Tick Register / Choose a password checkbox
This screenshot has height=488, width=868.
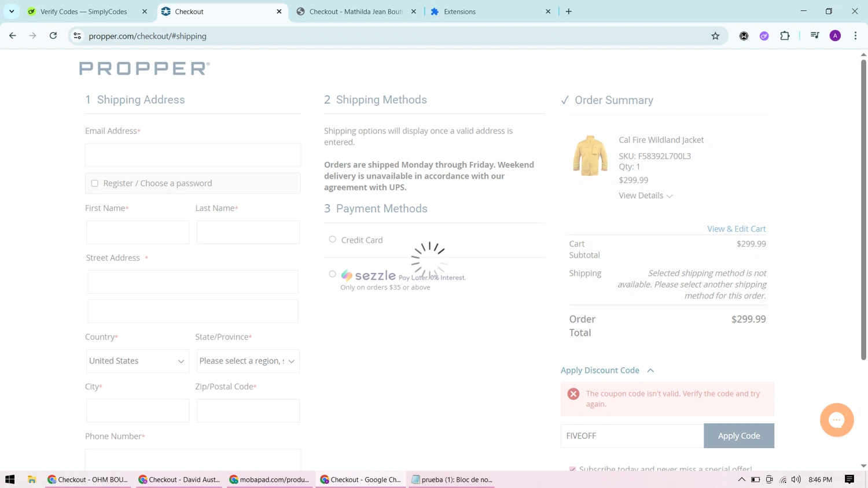coord(95,183)
